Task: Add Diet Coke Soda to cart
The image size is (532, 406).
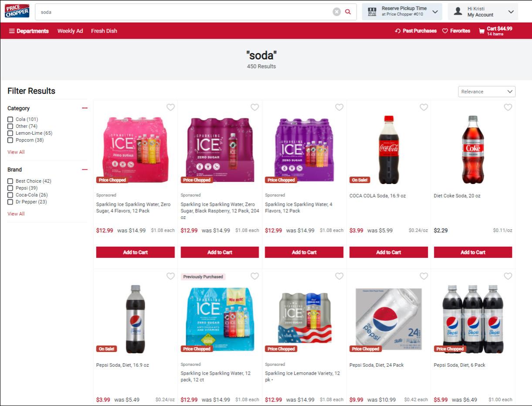Action: click(x=473, y=252)
